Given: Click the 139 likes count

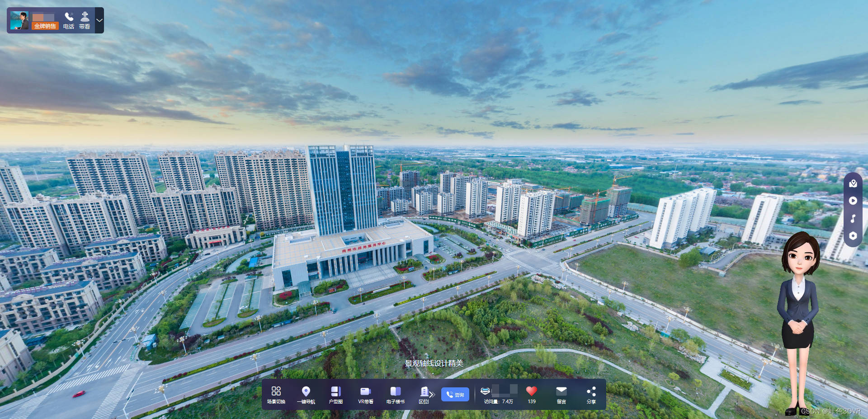Looking at the screenshot, I should point(532,401).
